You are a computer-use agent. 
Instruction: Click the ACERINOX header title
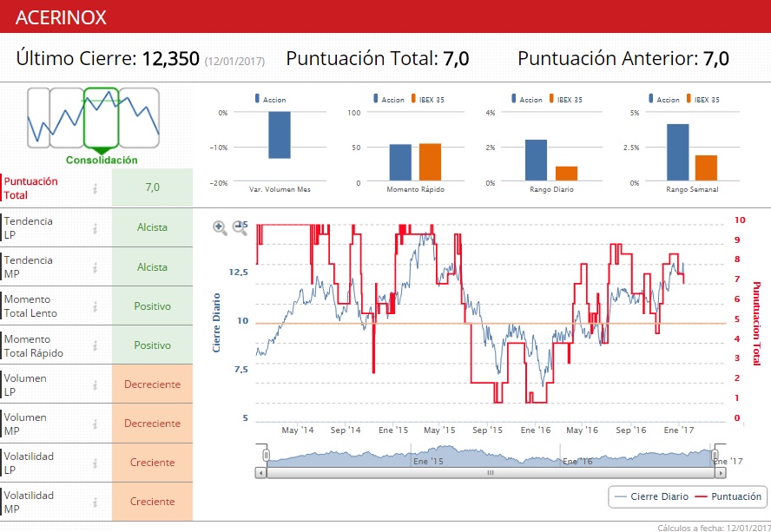pos(61,17)
